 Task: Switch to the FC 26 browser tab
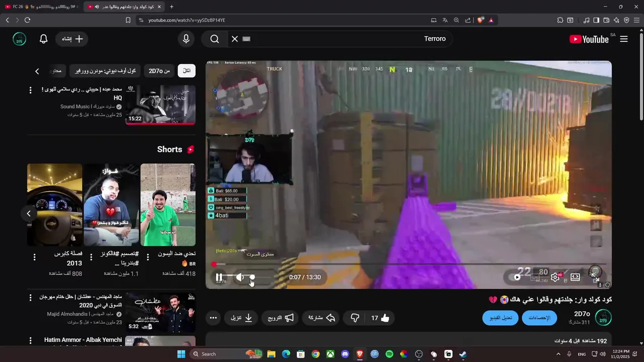click(42, 7)
